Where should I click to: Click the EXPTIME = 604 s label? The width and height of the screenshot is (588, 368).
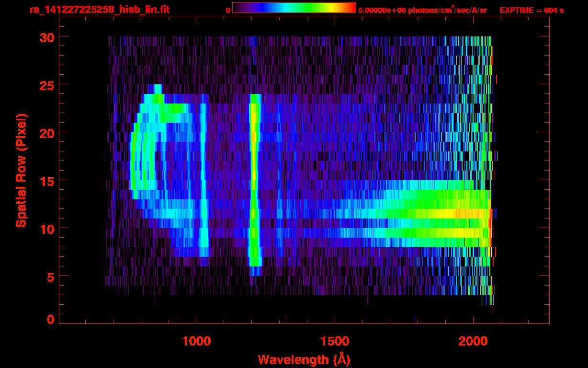[x=531, y=10]
